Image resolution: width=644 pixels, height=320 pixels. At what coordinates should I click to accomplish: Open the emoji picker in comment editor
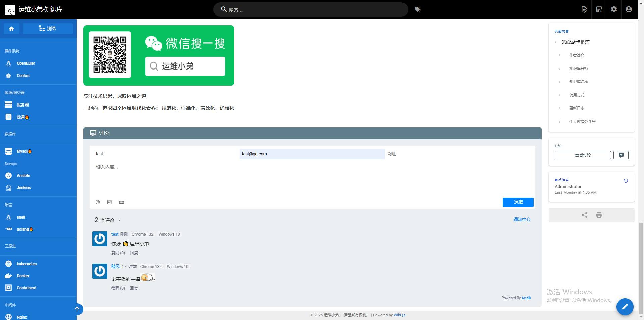pos(98,202)
